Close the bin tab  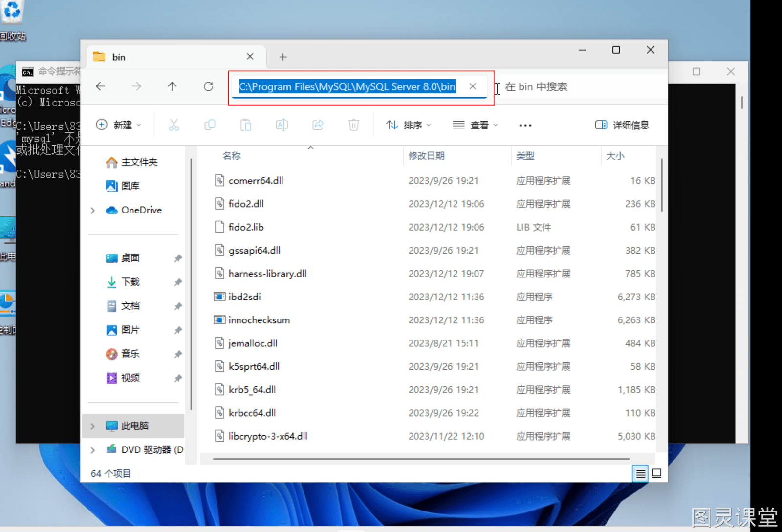(x=250, y=57)
